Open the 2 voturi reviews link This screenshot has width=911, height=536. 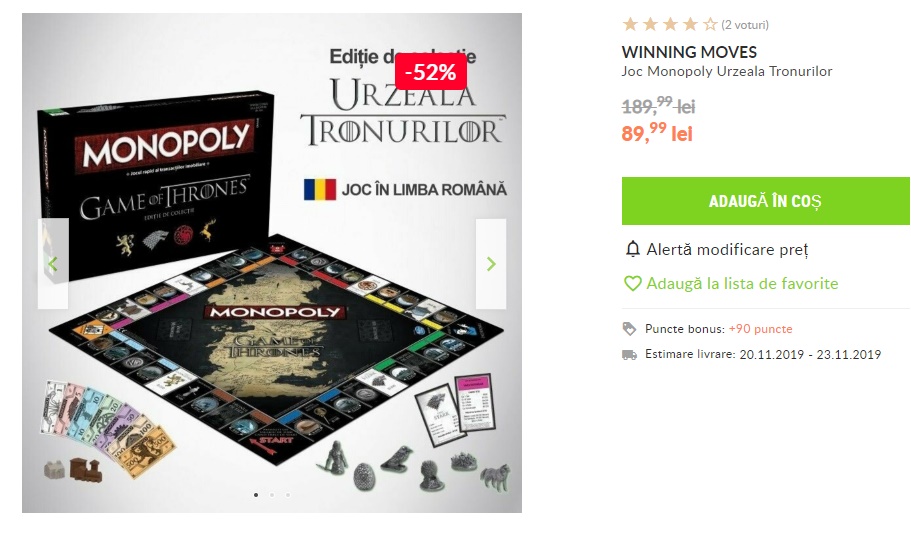click(x=745, y=25)
